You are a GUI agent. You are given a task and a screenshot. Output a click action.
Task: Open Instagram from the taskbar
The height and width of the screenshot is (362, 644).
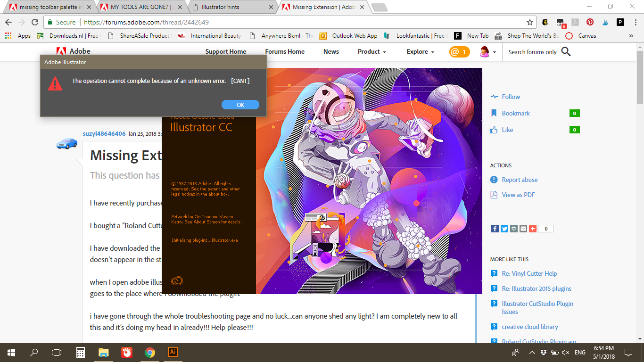tap(126, 352)
